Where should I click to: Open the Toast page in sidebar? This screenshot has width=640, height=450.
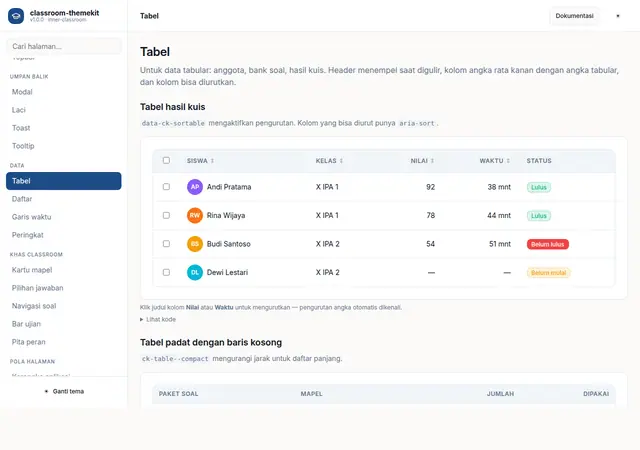click(64, 128)
